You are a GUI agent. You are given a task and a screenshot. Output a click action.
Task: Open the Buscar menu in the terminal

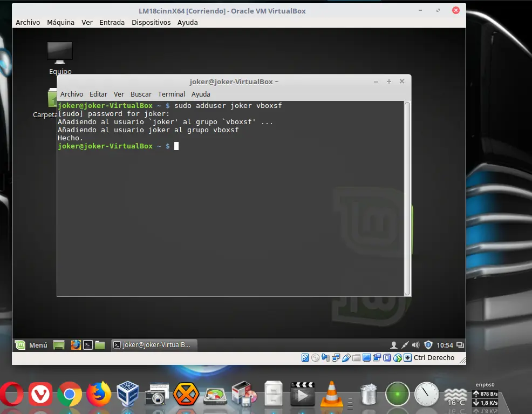point(141,94)
